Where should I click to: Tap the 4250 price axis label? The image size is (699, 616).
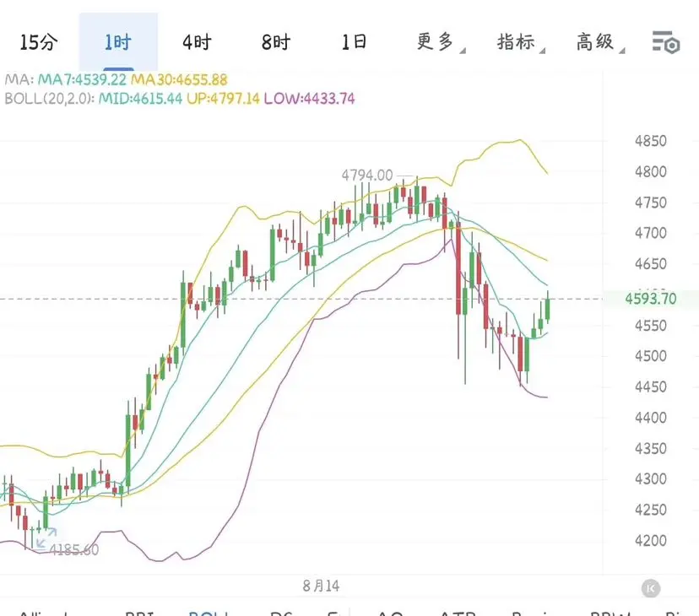[x=650, y=510]
